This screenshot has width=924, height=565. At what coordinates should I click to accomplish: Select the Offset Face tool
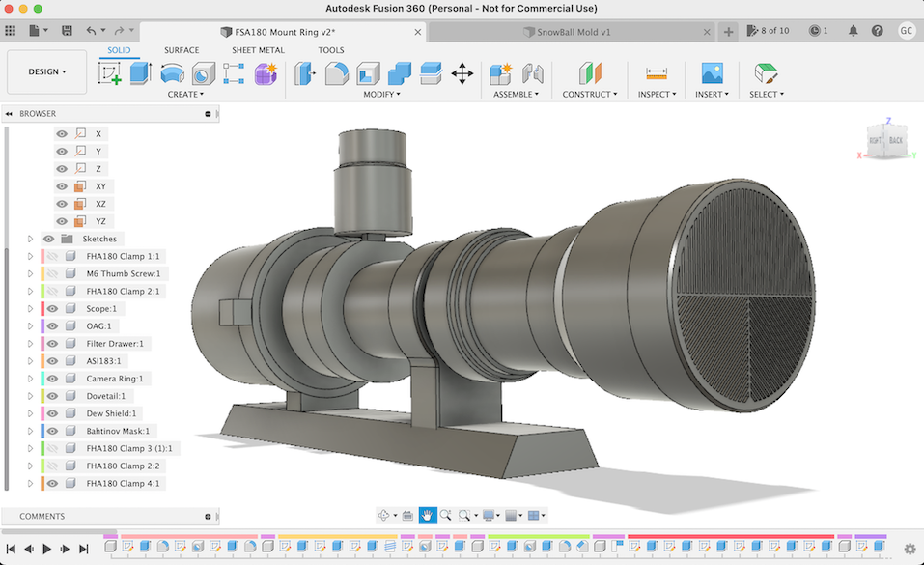pos(431,73)
